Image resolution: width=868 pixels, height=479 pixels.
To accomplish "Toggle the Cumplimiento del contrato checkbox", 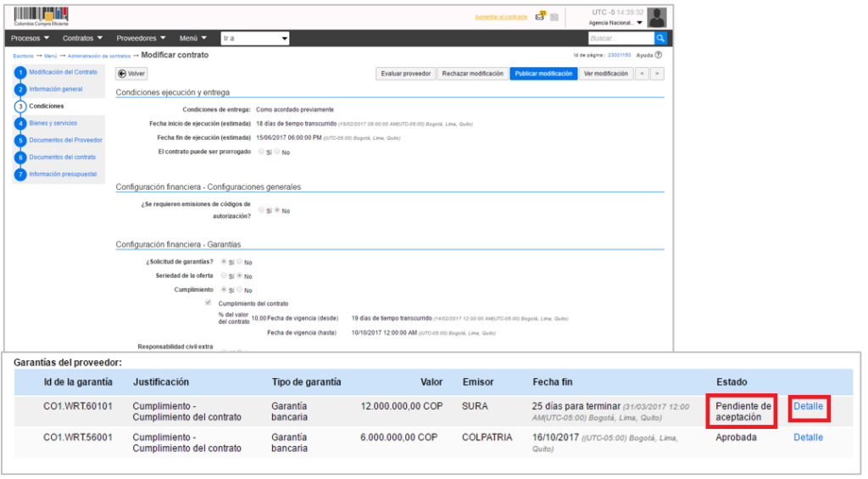I will click(x=209, y=303).
